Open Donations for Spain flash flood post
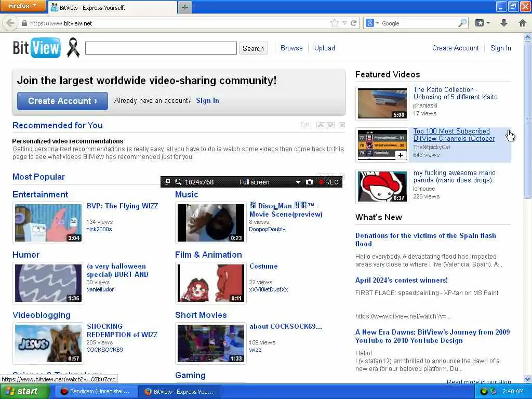 (425, 240)
